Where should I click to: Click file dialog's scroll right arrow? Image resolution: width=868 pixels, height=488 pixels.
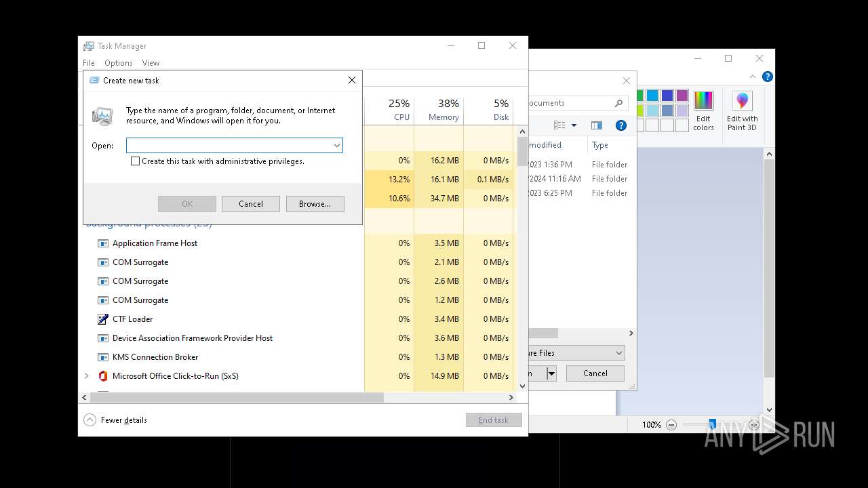(x=631, y=333)
